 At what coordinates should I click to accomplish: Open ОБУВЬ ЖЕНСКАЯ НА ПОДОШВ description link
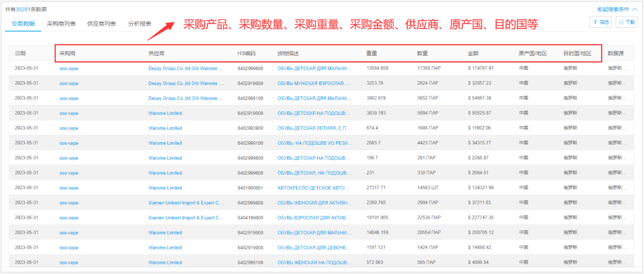pyautogui.click(x=315, y=262)
